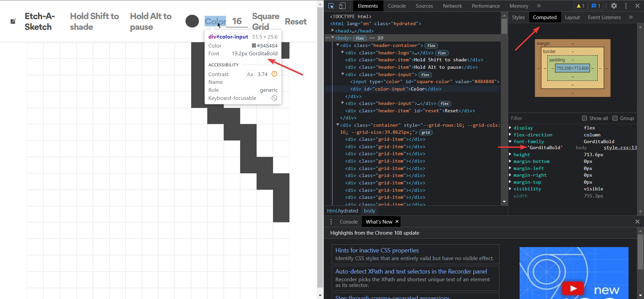Show more sidebar tabs chevron
This screenshot has height=299, width=644.
pos(631,17)
